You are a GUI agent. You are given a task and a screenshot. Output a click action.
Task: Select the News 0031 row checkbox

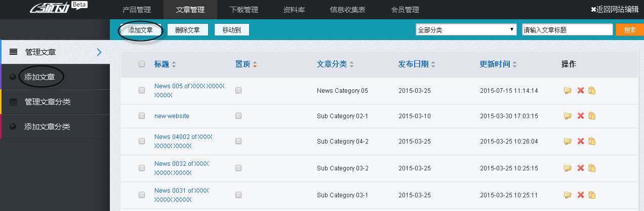click(x=142, y=195)
